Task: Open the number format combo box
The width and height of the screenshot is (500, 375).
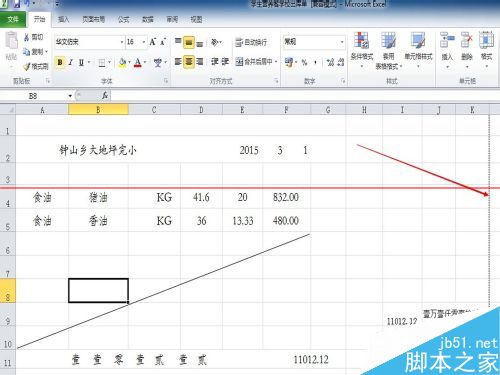Action: coord(314,42)
